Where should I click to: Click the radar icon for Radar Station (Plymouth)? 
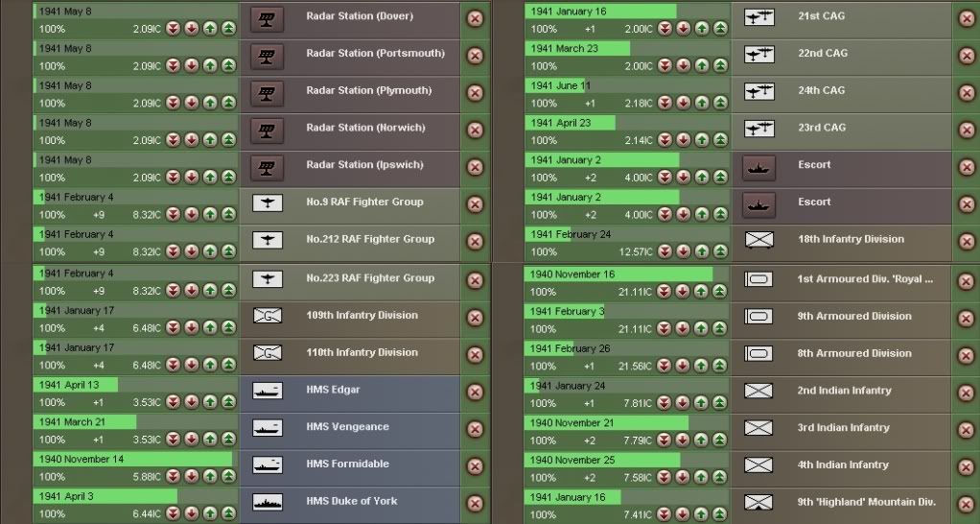point(267,94)
